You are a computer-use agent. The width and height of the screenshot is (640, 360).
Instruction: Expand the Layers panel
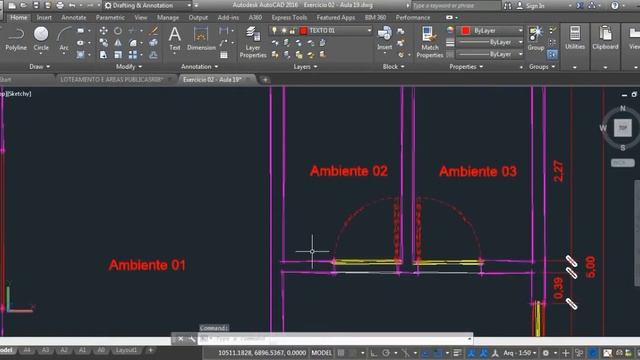pyautogui.click(x=305, y=67)
